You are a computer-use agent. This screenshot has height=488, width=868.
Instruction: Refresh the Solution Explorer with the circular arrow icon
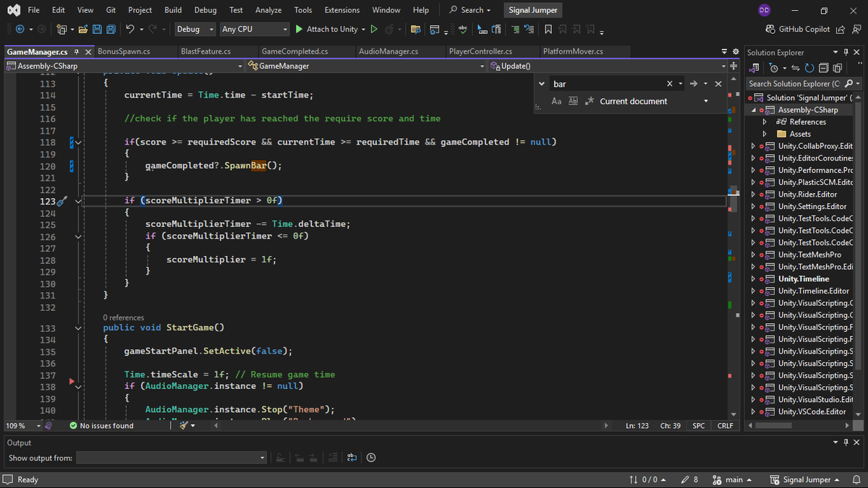(811, 68)
